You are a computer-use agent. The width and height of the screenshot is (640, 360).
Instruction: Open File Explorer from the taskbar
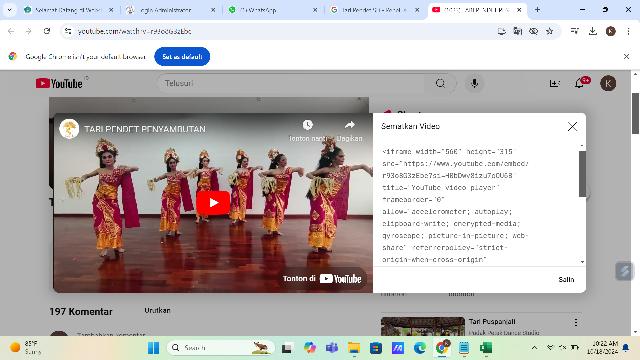(354, 348)
